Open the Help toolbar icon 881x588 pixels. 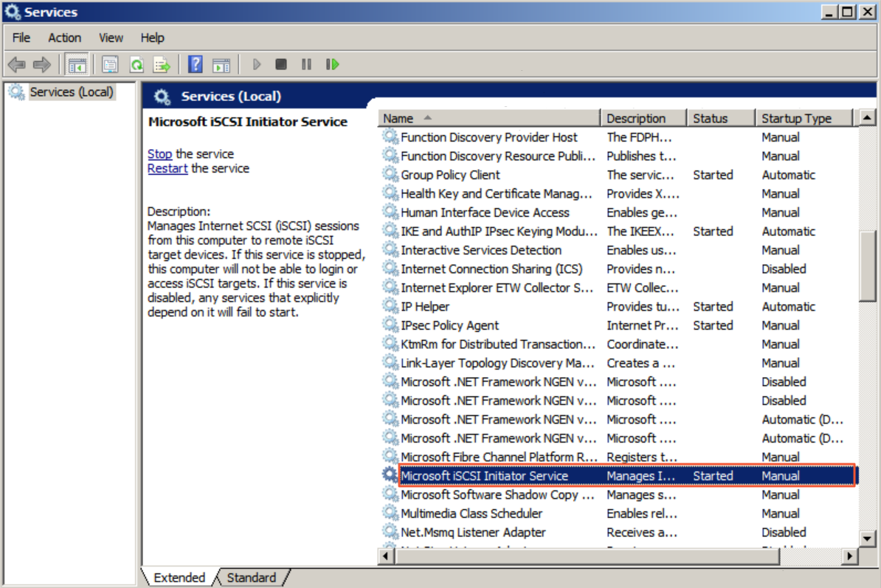195,65
